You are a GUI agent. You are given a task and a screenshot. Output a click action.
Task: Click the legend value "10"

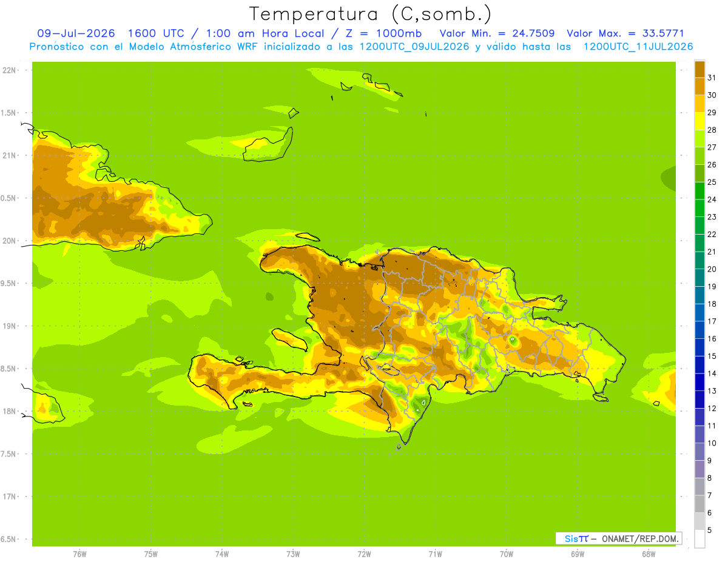pos(712,443)
